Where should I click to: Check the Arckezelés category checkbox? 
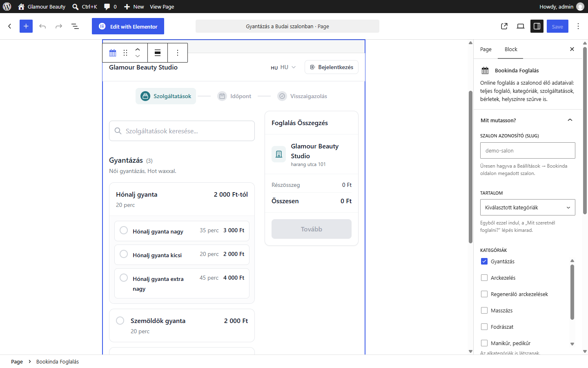484,278
